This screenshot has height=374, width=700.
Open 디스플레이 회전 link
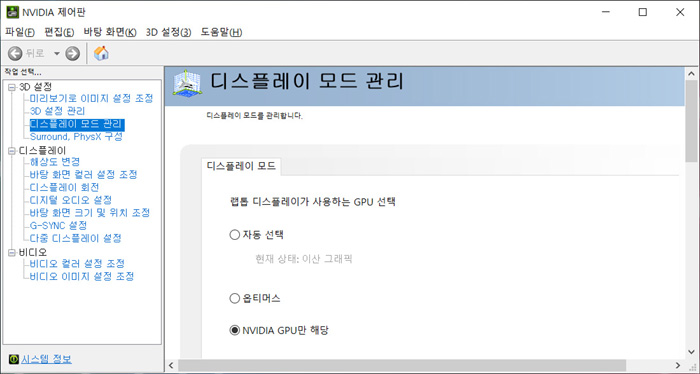[64, 187]
